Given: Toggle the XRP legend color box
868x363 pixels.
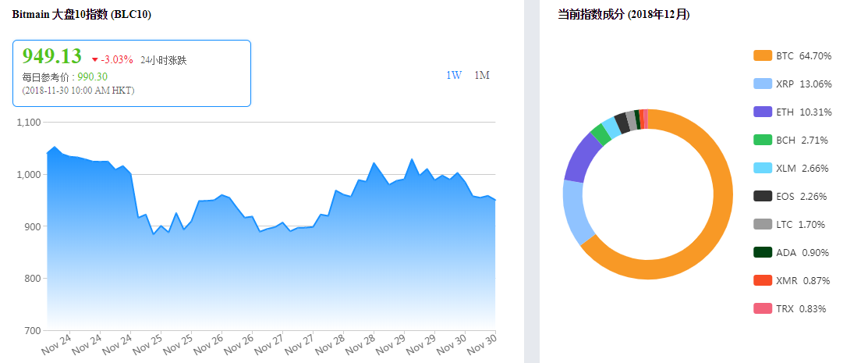Looking at the screenshot, I should click(x=763, y=84).
